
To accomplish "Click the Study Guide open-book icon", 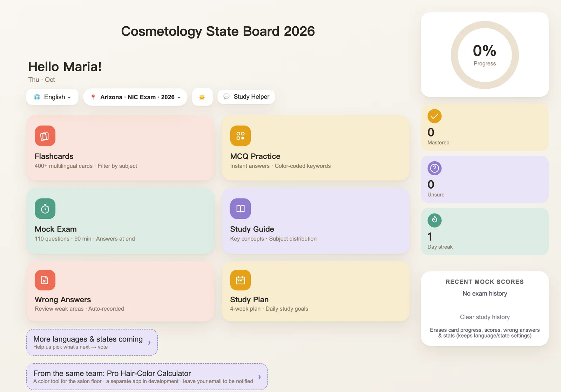I will coord(241,209).
